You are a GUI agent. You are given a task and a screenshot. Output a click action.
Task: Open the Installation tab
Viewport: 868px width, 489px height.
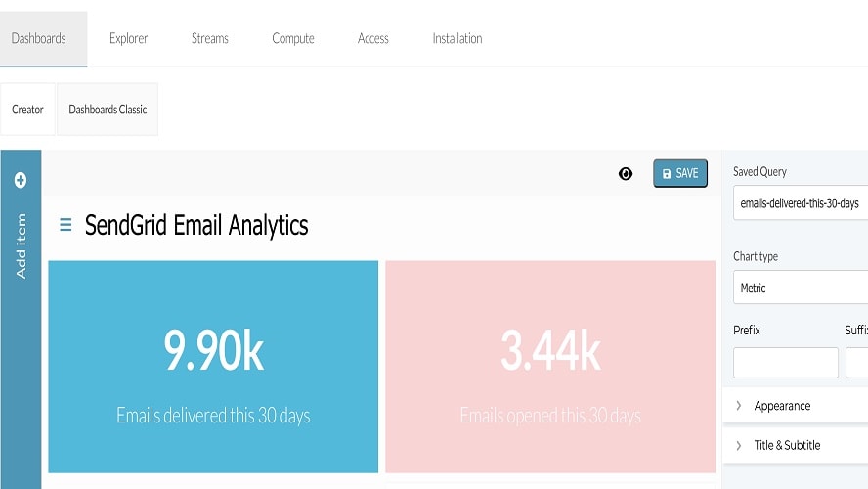(x=457, y=39)
